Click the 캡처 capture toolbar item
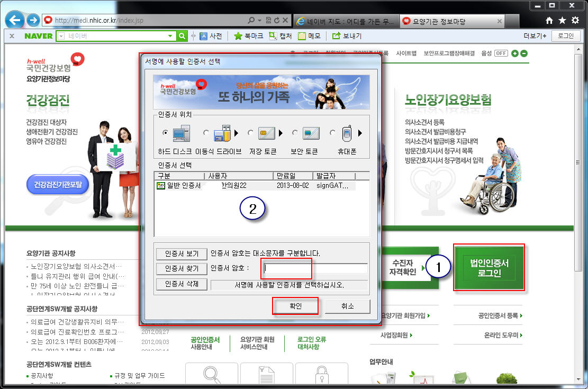The image size is (588, 389). click(280, 36)
